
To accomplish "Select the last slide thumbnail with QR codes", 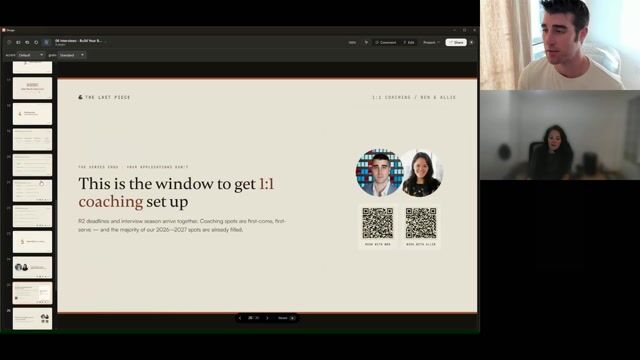I will coord(32,318).
